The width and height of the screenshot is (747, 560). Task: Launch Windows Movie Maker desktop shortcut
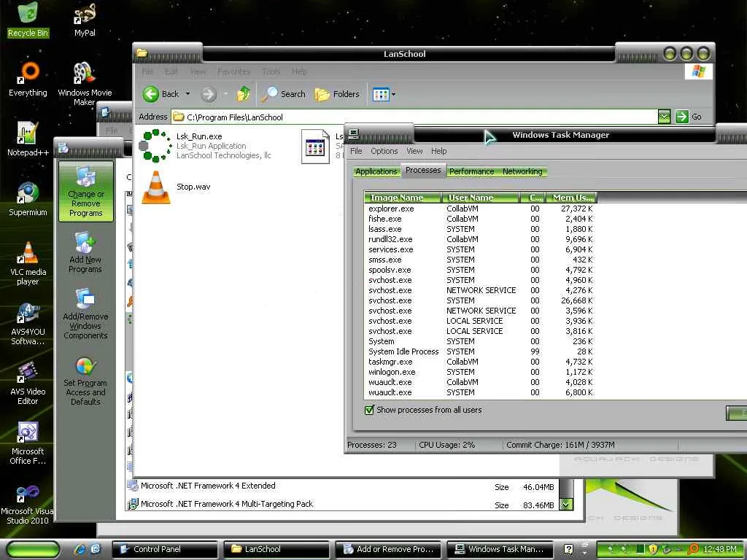[x=85, y=84]
